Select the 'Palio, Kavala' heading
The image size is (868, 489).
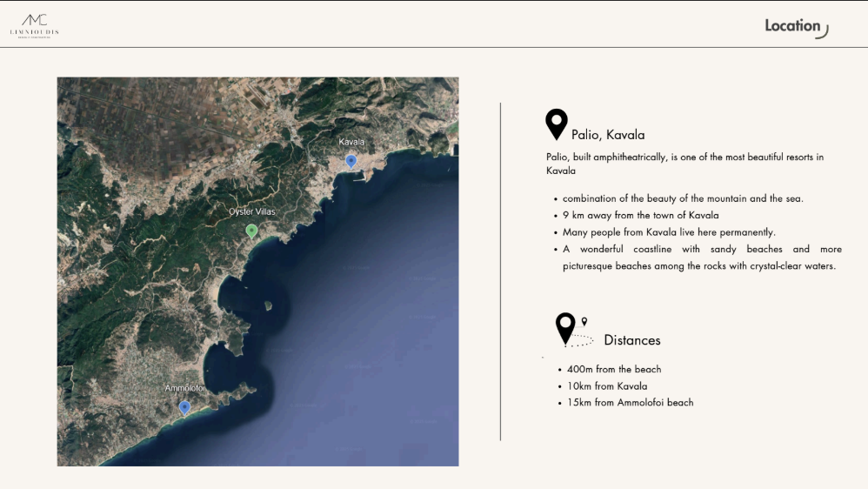(608, 135)
